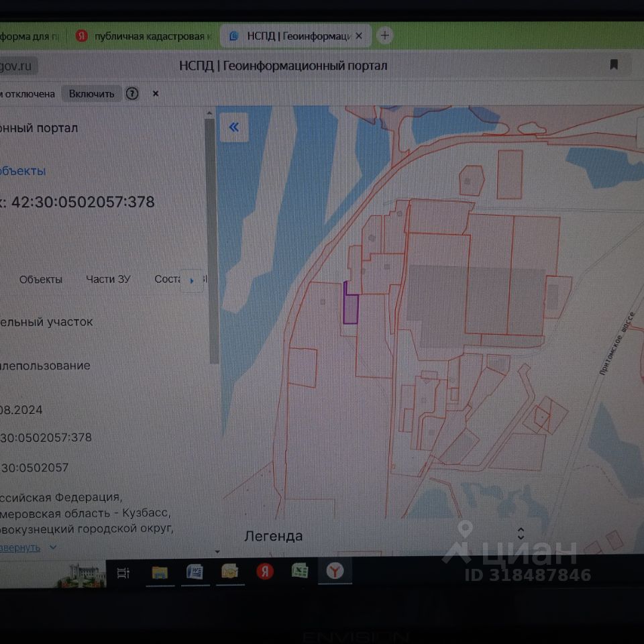Switch to the НСПД Геоинформационный портал tab
Screen dimensions: 644x644
click(x=296, y=36)
